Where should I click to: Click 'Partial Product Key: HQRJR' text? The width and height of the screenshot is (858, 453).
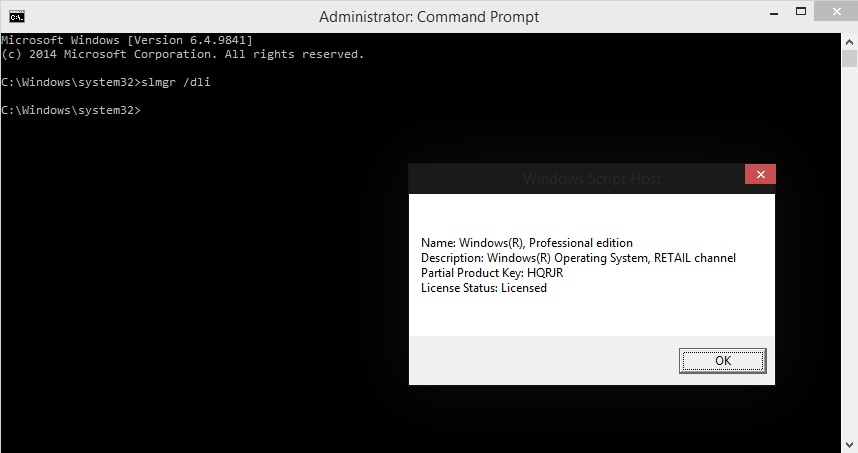[x=492, y=273]
